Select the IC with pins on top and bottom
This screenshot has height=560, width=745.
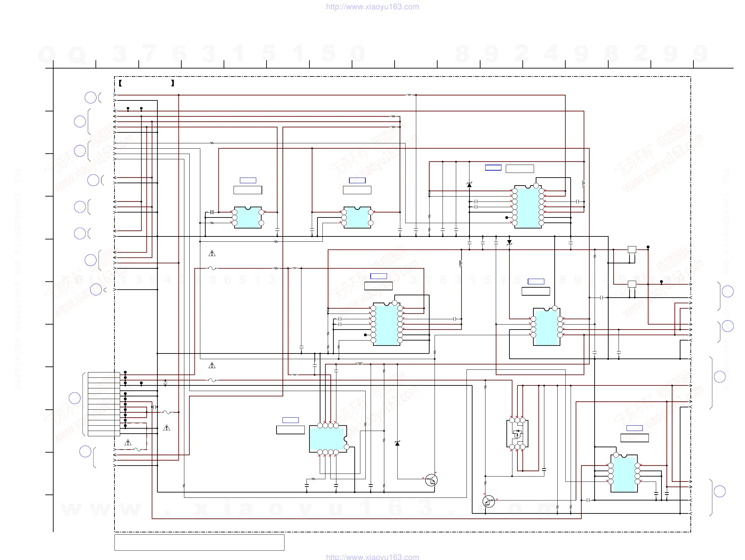329,439
